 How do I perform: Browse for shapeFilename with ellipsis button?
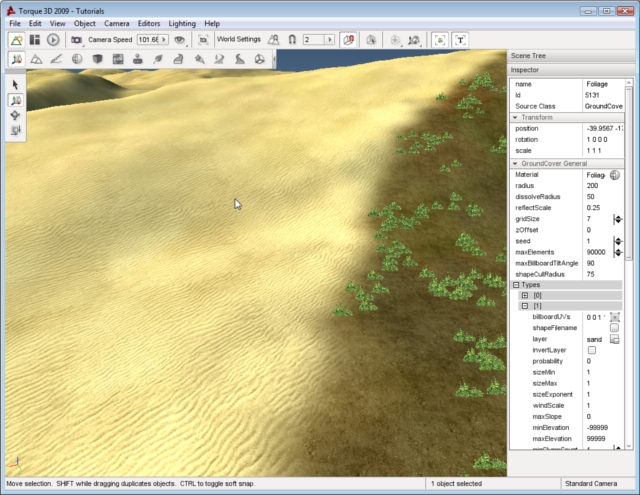[x=615, y=328]
